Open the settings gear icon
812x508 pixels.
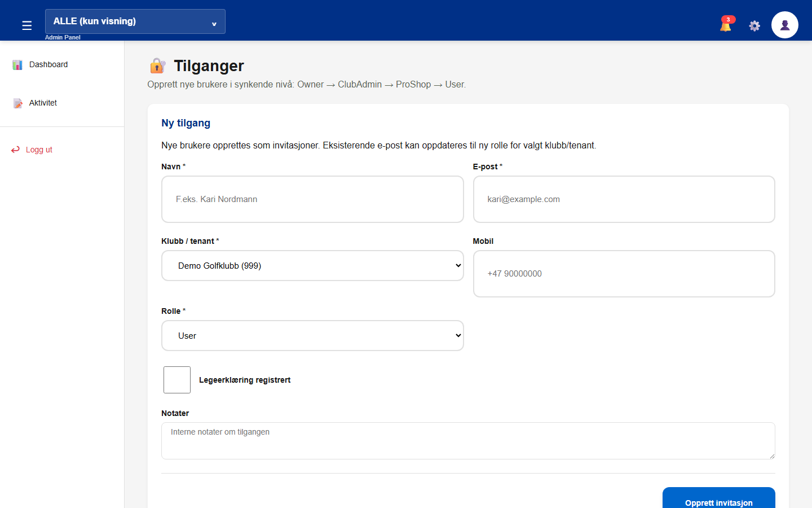tap(754, 25)
